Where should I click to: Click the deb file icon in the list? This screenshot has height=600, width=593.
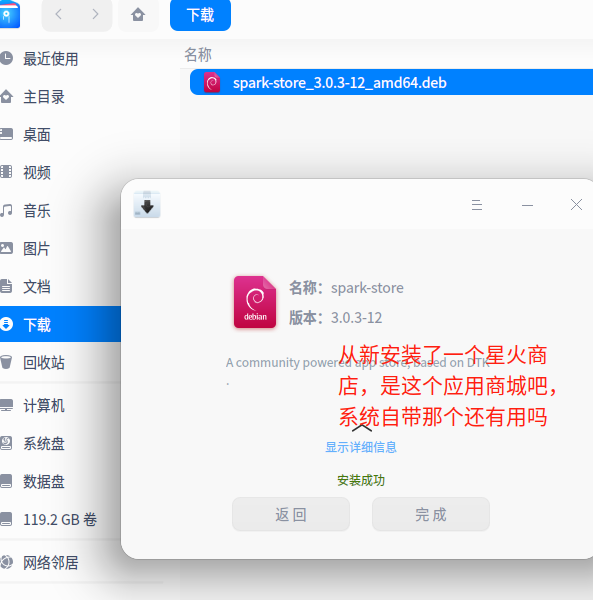212,82
